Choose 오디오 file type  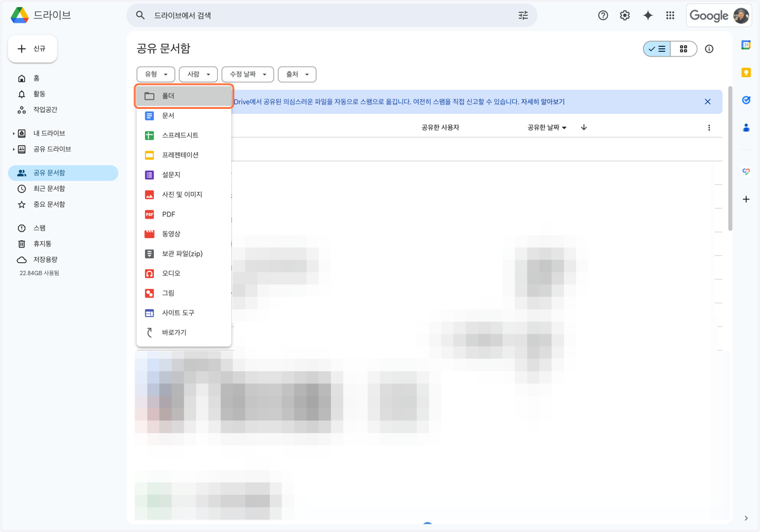pyautogui.click(x=184, y=273)
